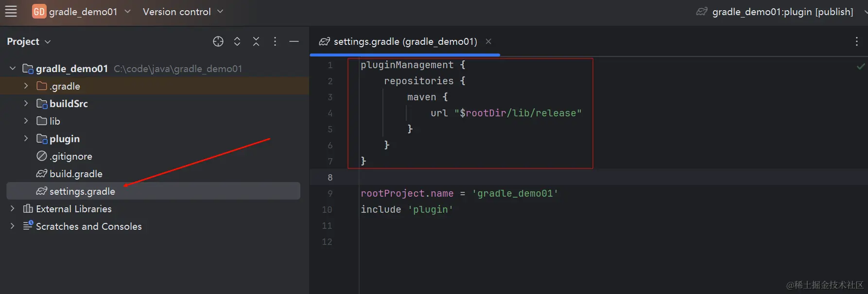
Task: Click line number 8 in gutter
Action: tap(330, 177)
